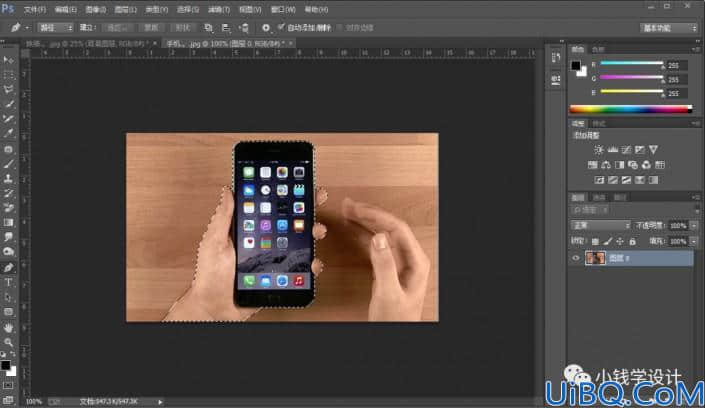
Task: Add a Brightness/Contrast adjustment
Action: 598,149
